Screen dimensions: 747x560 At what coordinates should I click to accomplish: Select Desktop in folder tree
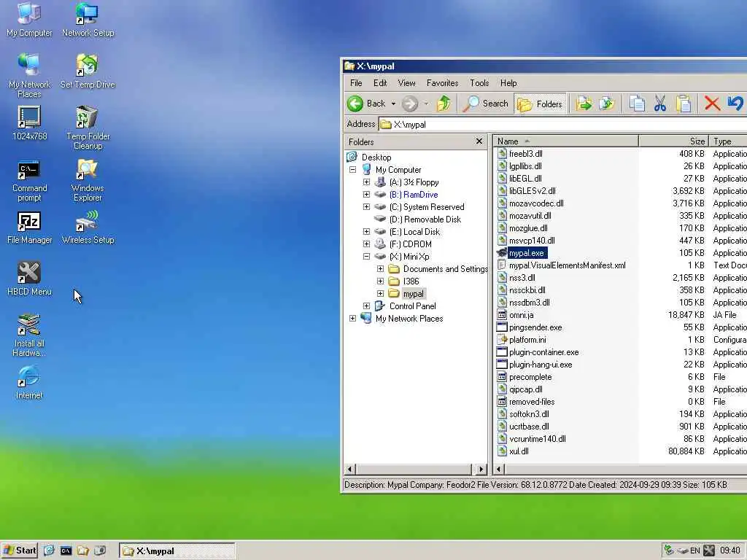pos(376,157)
